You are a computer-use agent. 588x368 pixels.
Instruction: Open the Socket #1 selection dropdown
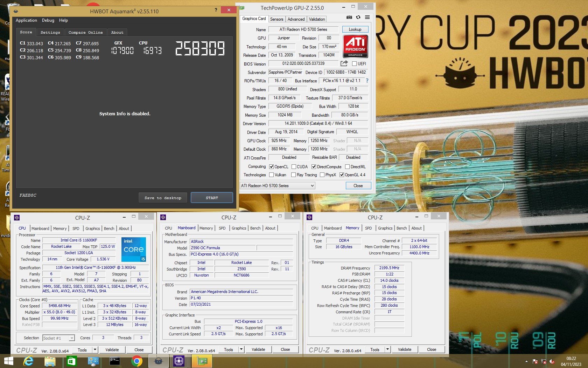(58, 338)
